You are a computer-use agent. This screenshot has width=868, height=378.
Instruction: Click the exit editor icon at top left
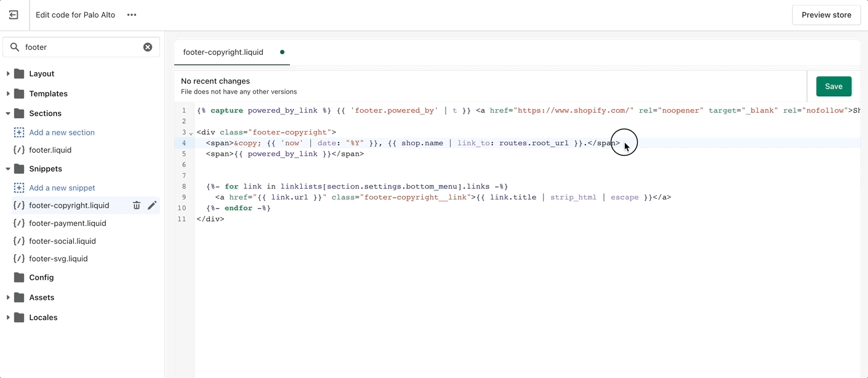[14, 15]
